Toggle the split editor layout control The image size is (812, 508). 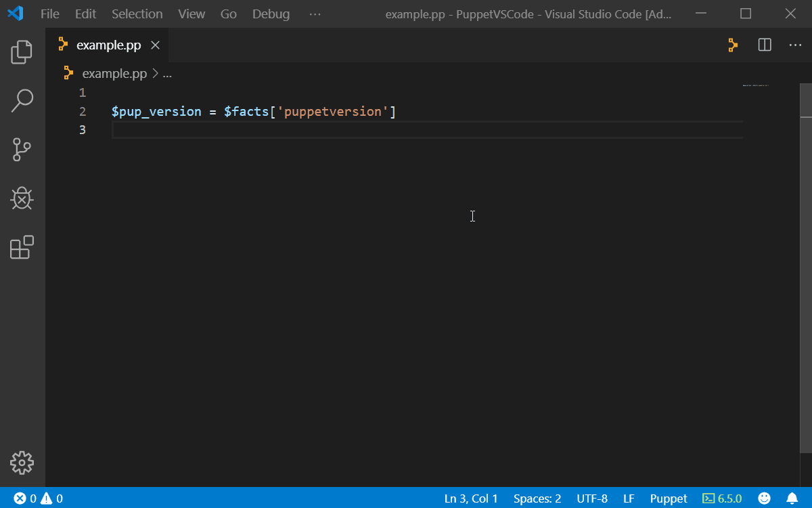point(765,45)
